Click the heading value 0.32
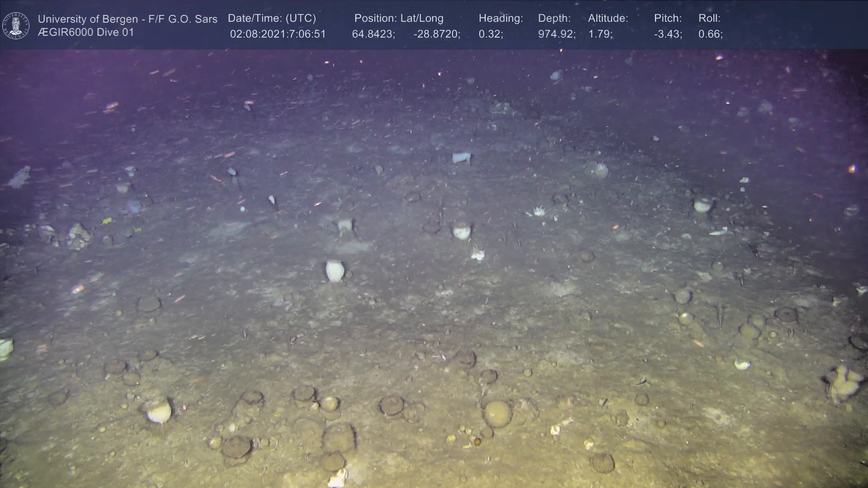 pos(491,34)
